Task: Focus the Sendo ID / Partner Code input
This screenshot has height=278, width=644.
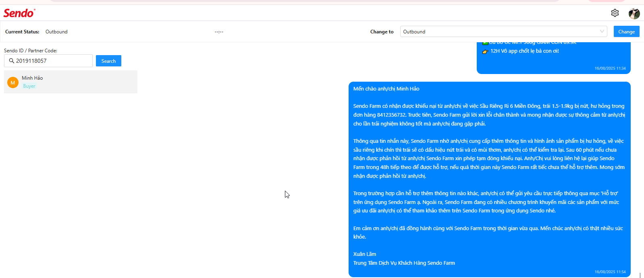Action: (x=48, y=61)
